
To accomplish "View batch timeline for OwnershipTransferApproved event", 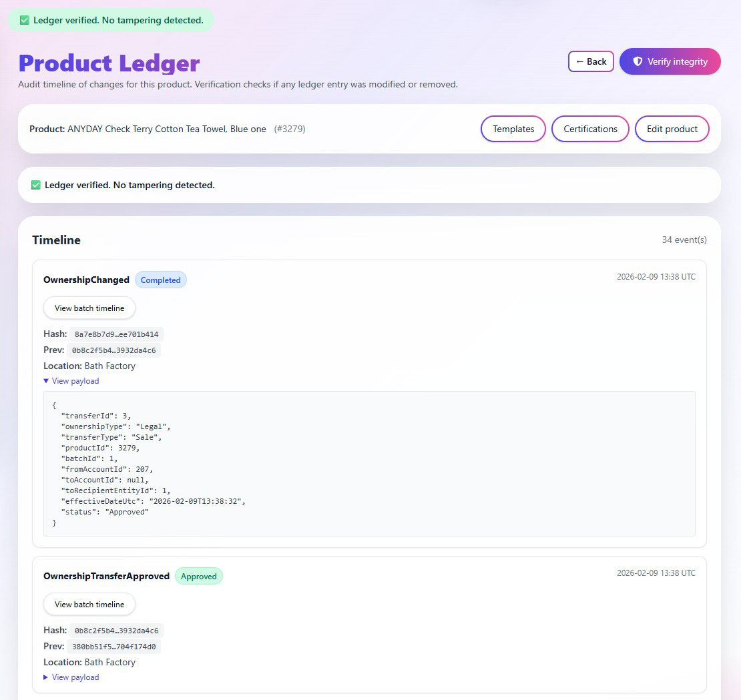I will click(89, 605).
